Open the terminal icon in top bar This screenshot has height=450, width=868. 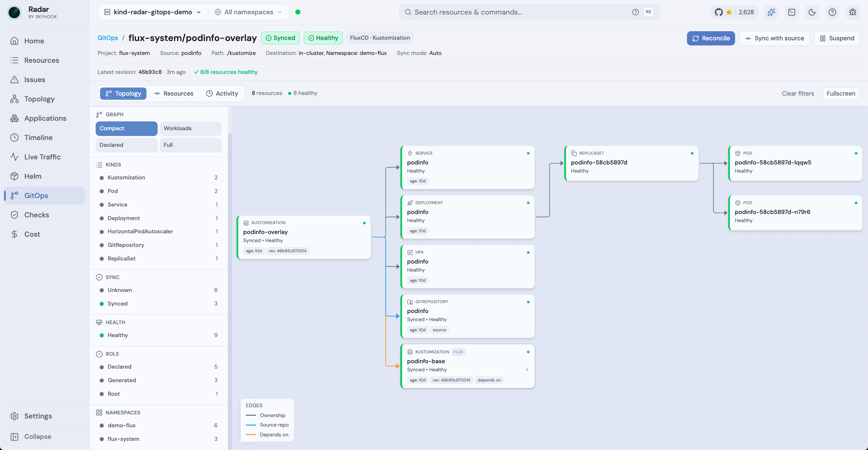coord(792,12)
